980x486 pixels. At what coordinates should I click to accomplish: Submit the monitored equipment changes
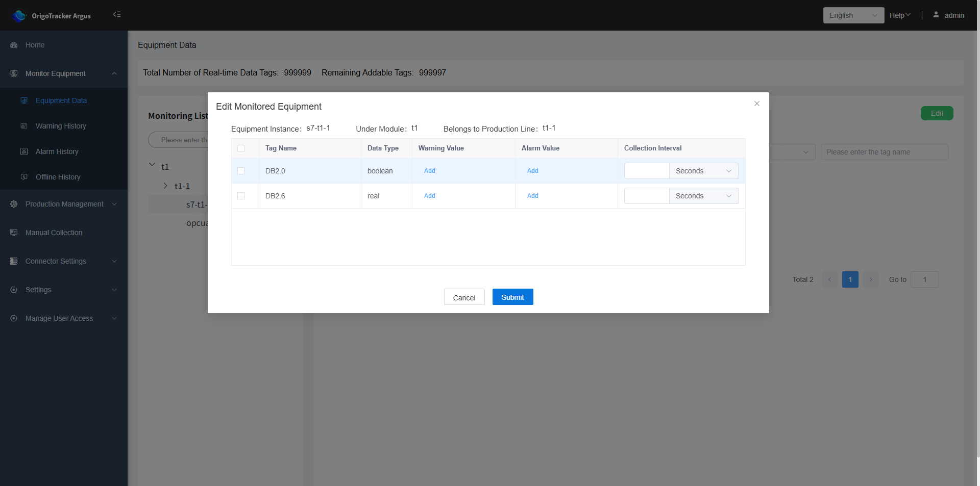pos(512,297)
